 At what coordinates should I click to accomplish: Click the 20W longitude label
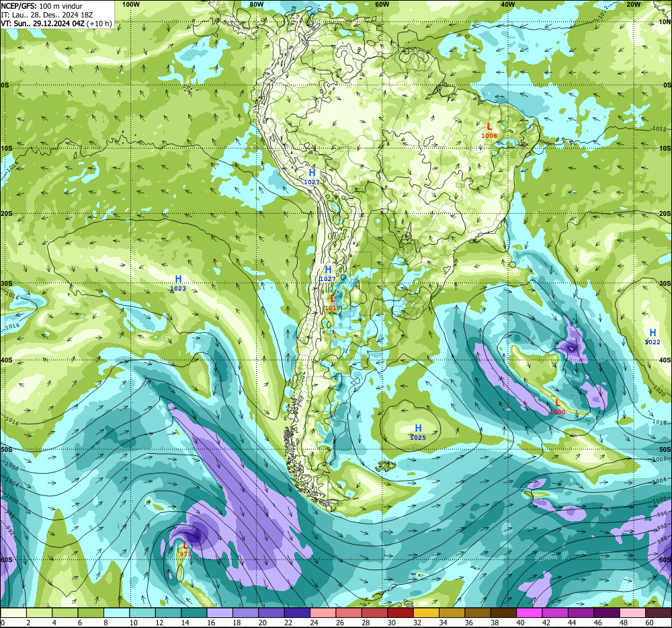pyautogui.click(x=633, y=4)
